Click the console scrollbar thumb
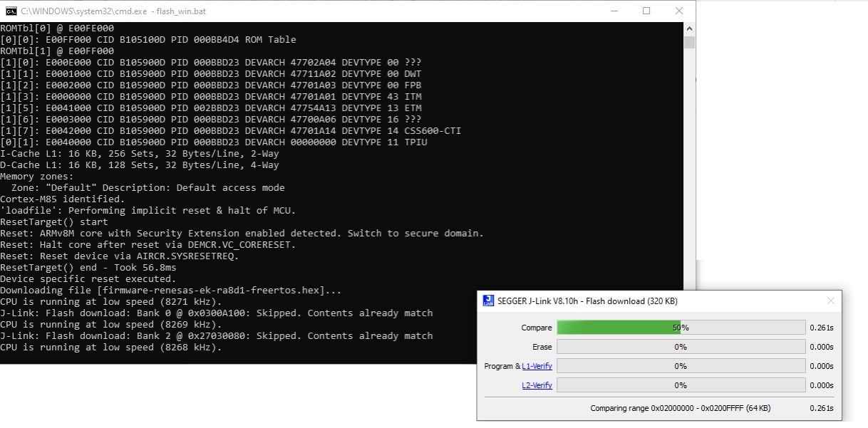This screenshot has width=868, height=428. [689, 42]
